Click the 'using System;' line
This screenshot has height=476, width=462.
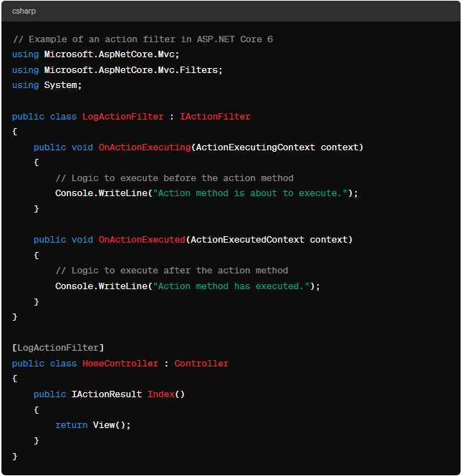[x=47, y=85]
